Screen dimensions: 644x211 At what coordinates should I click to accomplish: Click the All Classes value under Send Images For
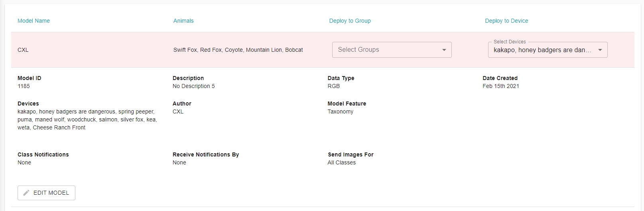(x=342, y=162)
